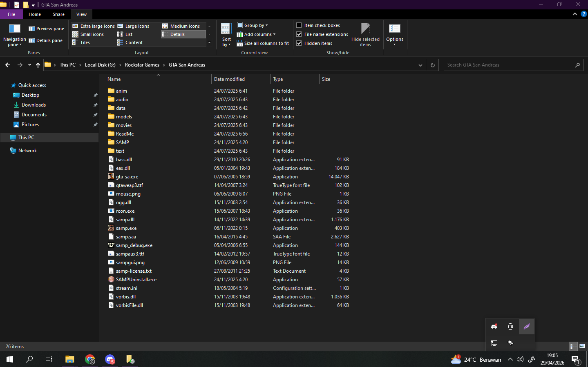
Task: Open the notification center
Action: [576, 360]
